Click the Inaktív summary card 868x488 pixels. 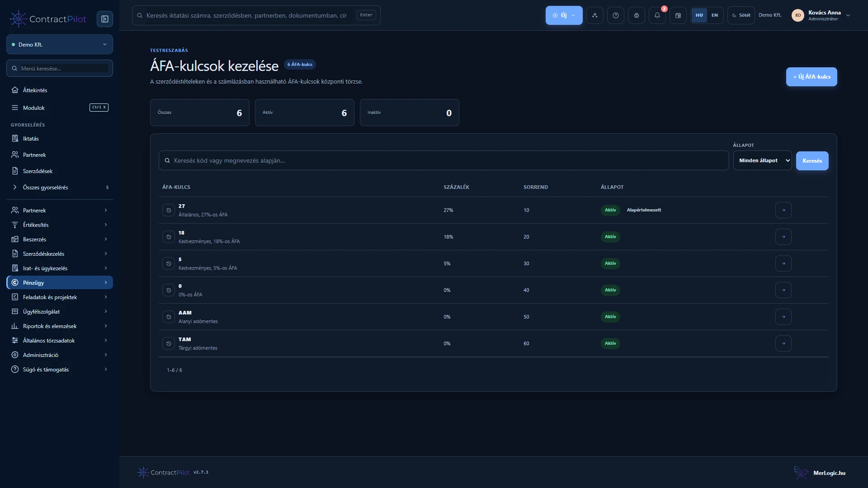tap(410, 113)
